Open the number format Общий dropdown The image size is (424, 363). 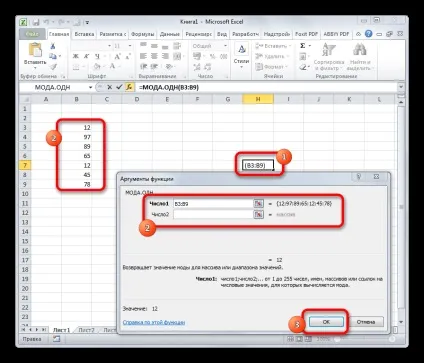(225, 46)
